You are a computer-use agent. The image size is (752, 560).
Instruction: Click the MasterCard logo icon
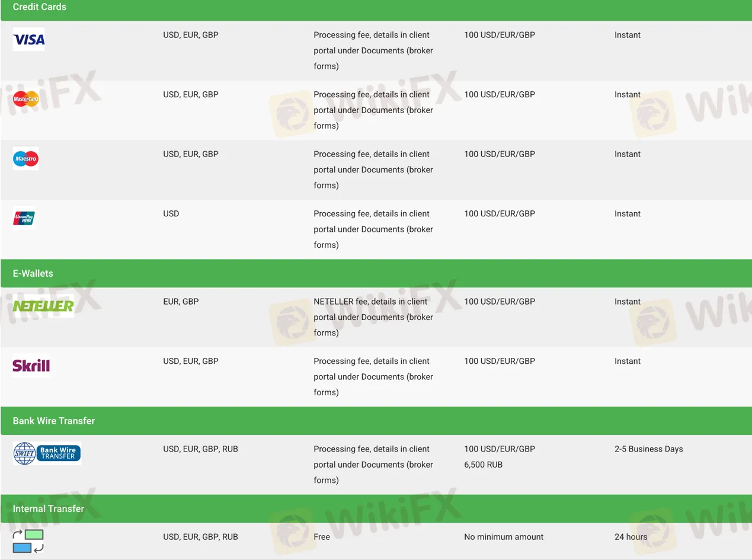[26, 99]
